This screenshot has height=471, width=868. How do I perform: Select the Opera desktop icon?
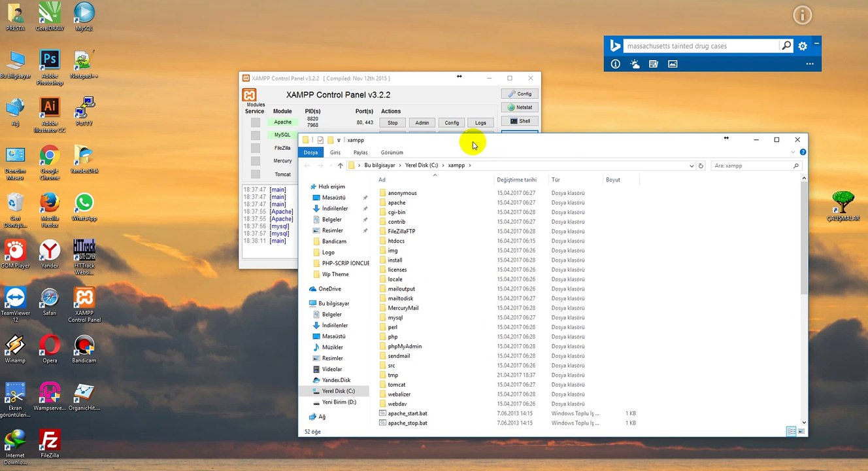tap(50, 349)
